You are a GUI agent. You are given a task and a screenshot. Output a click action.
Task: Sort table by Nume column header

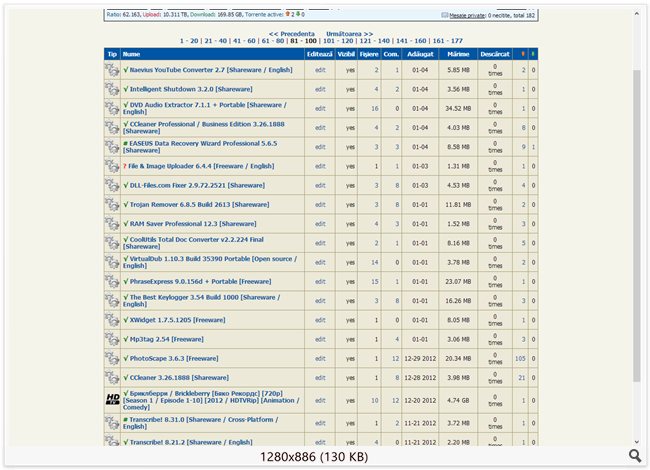click(131, 54)
